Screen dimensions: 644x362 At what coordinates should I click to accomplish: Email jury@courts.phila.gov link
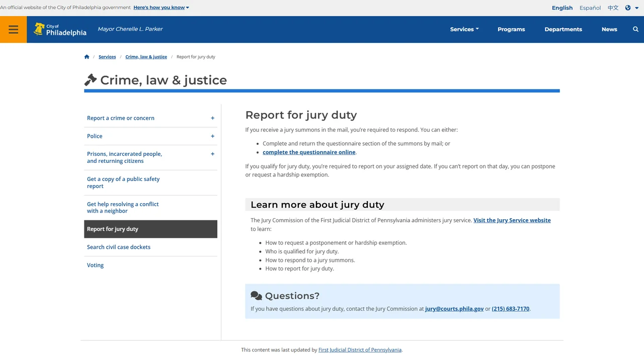click(454, 309)
